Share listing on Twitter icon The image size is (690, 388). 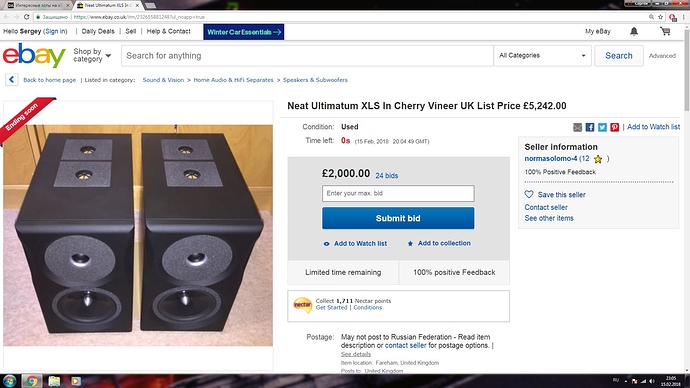point(602,127)
